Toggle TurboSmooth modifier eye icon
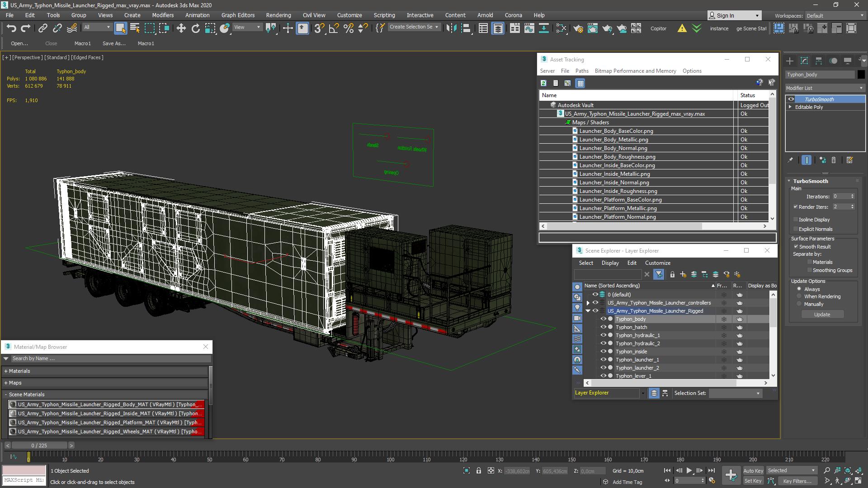Viewport: 868px width, 488px height. (x=791, y=99)
